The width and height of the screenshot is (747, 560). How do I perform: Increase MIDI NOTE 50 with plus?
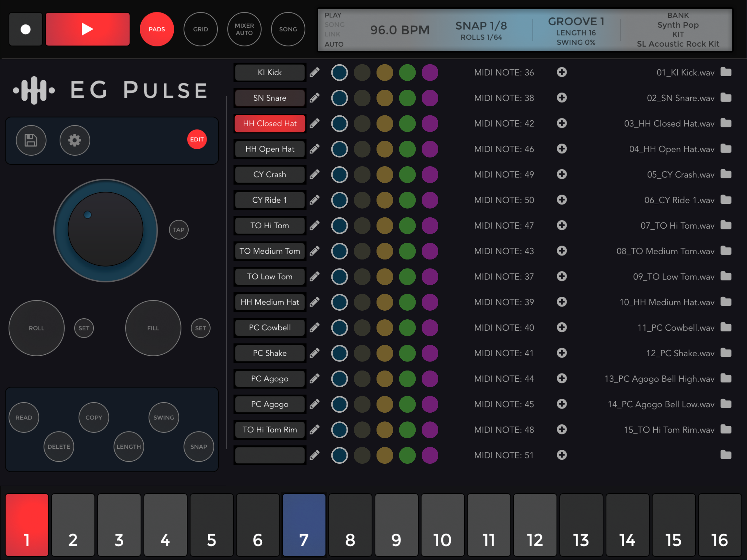562,200
